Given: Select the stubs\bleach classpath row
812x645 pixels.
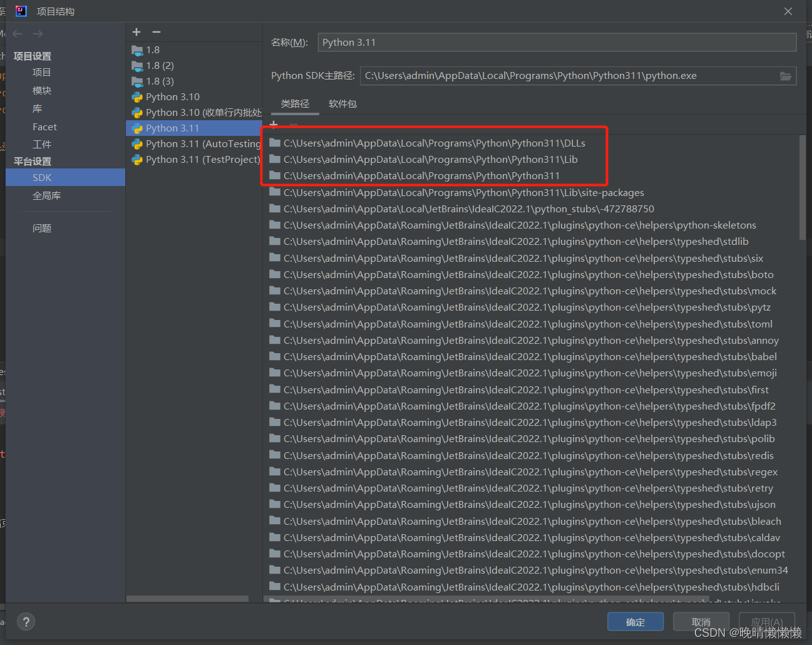Looking at the screenshot, I should click(x=532, y=522).
